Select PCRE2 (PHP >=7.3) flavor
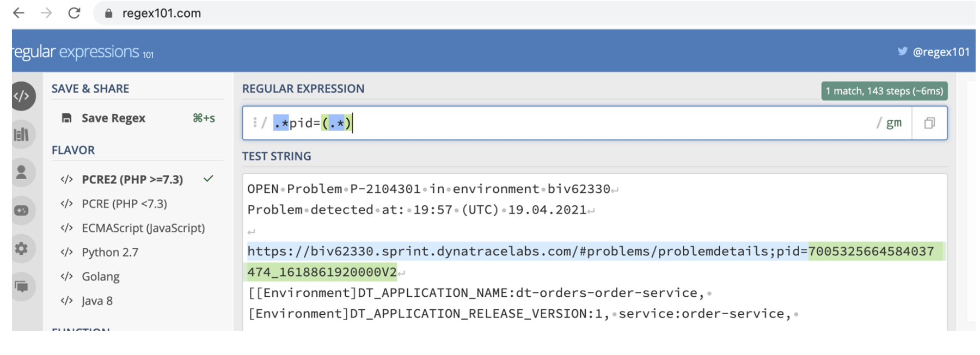The height and width of the screenshot is (355, 980). click(132, 180)
